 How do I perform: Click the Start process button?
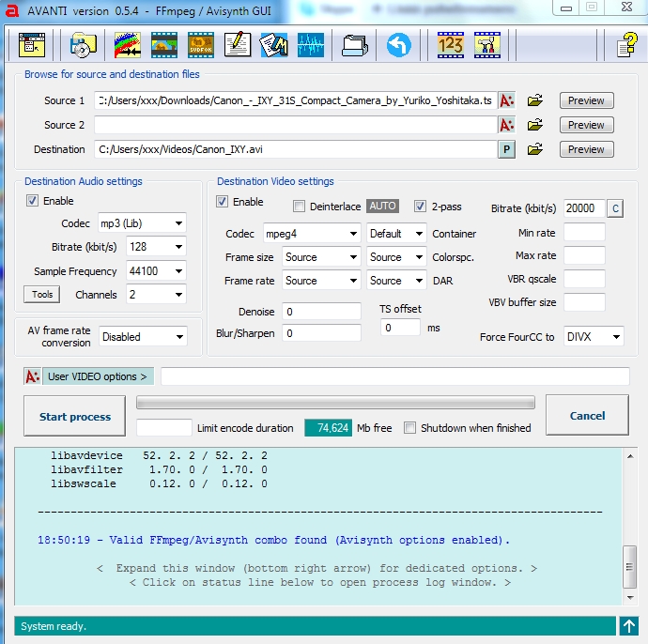click(74, 416)
